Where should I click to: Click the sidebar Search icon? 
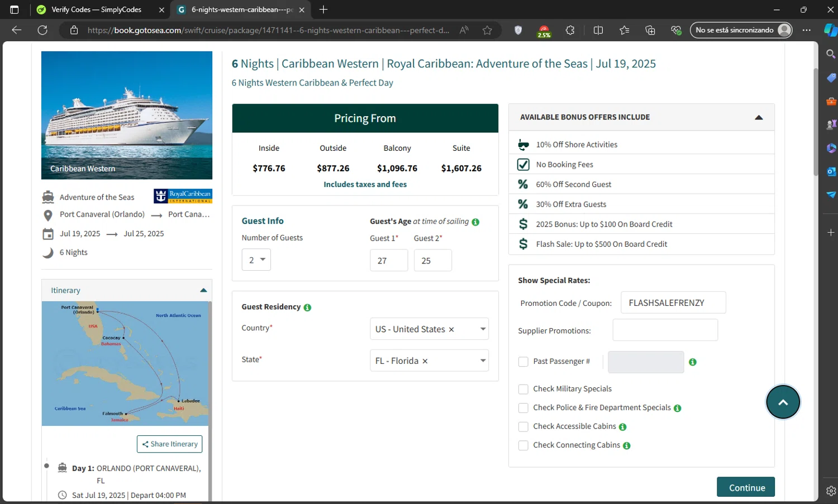click(x=831, y=54)
